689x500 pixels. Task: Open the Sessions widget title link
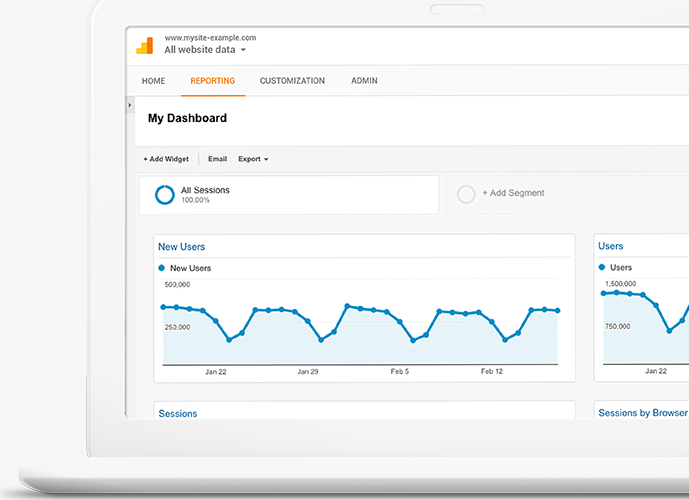coord(178,413)
